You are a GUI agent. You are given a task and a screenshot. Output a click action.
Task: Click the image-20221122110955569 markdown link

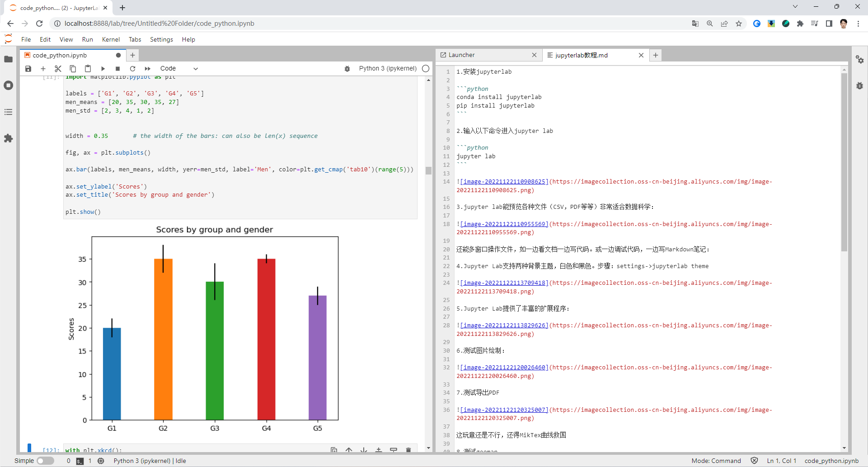(504, 224)
